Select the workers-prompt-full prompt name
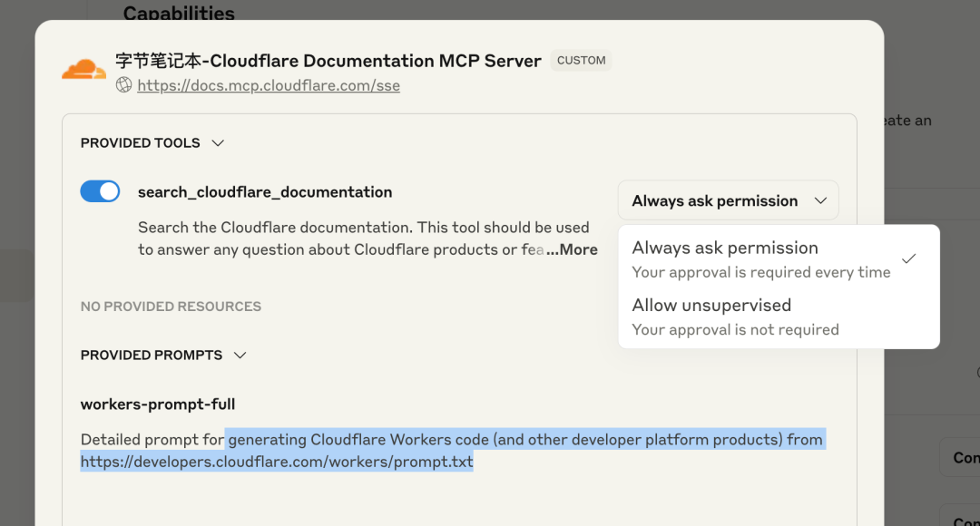980x526 pixels. click(158, 404)
